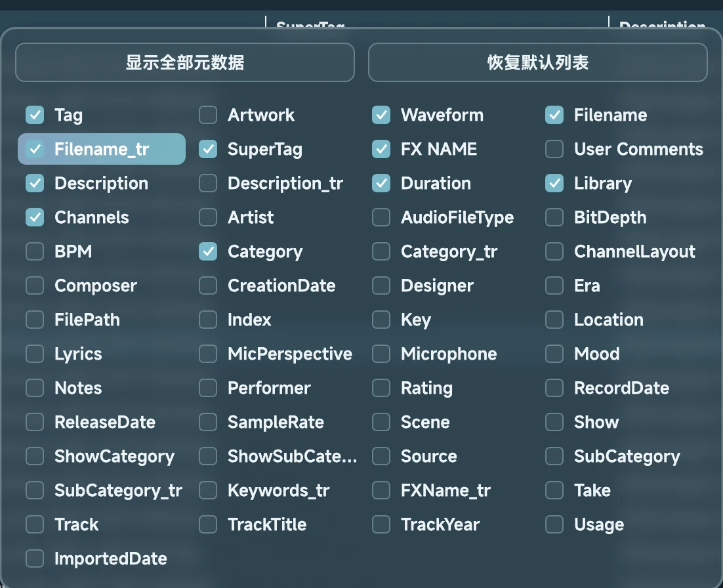The height and width of the screenshot is (588, 723).
Task: Check the Description_tr checkbox
Action: pyautogui.click(x=208, y=183)
